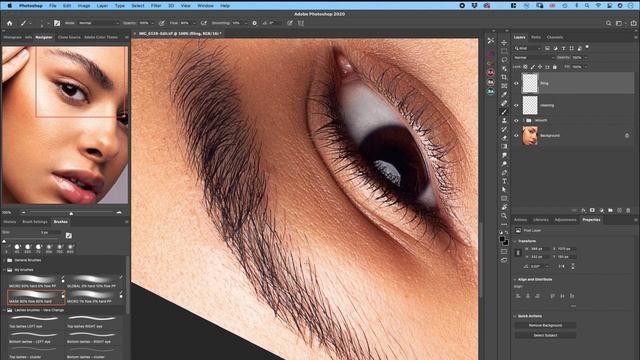Viewport: 640px width, 360px height.
Task: Select the Hand tool
Action: [x=504, y=207]
